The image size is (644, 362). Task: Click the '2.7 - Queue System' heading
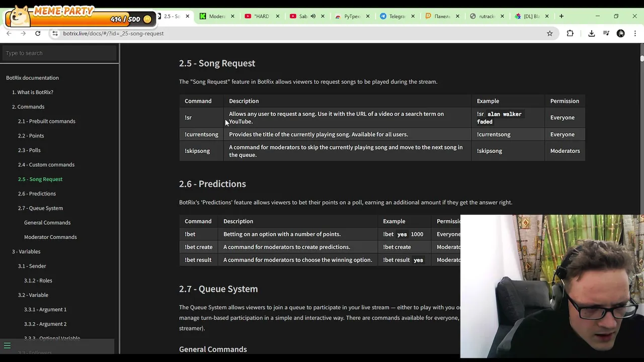click(x=218, y=289)
